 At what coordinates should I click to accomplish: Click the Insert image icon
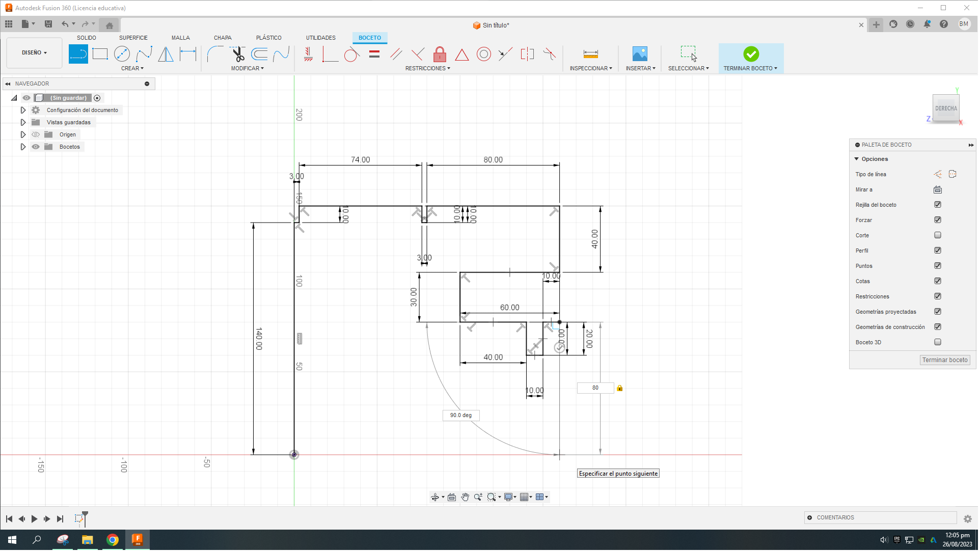tap(640, 54)
